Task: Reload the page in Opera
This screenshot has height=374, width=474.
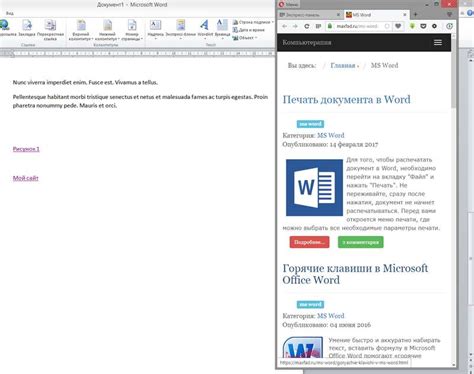Action: (307, 26)
